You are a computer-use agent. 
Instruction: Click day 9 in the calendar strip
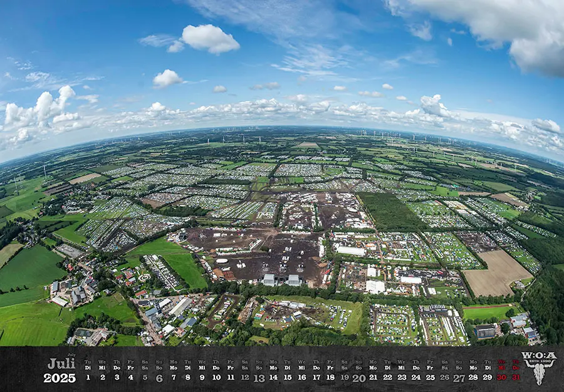(202, 377)
